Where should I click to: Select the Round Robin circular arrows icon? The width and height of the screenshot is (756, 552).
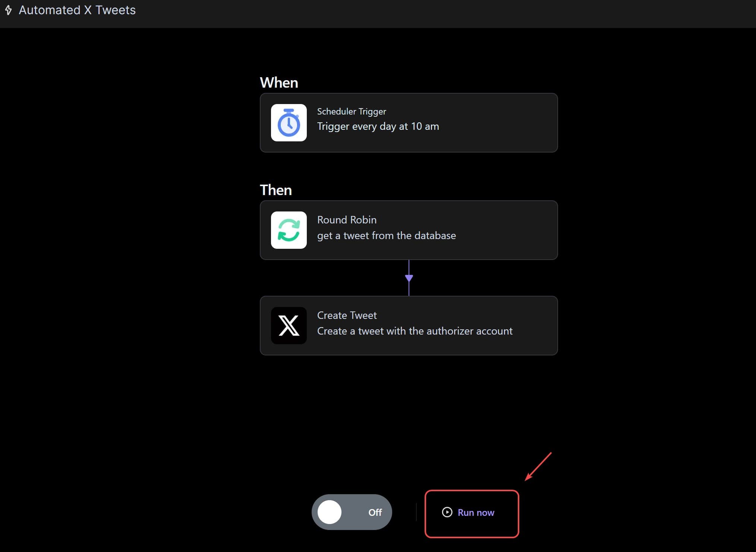(289, 230)
